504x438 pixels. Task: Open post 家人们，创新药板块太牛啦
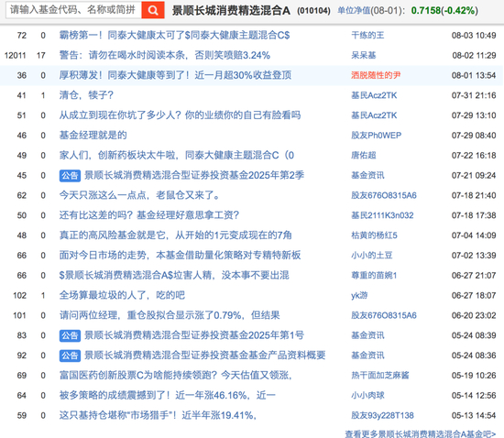coord(177,155)
